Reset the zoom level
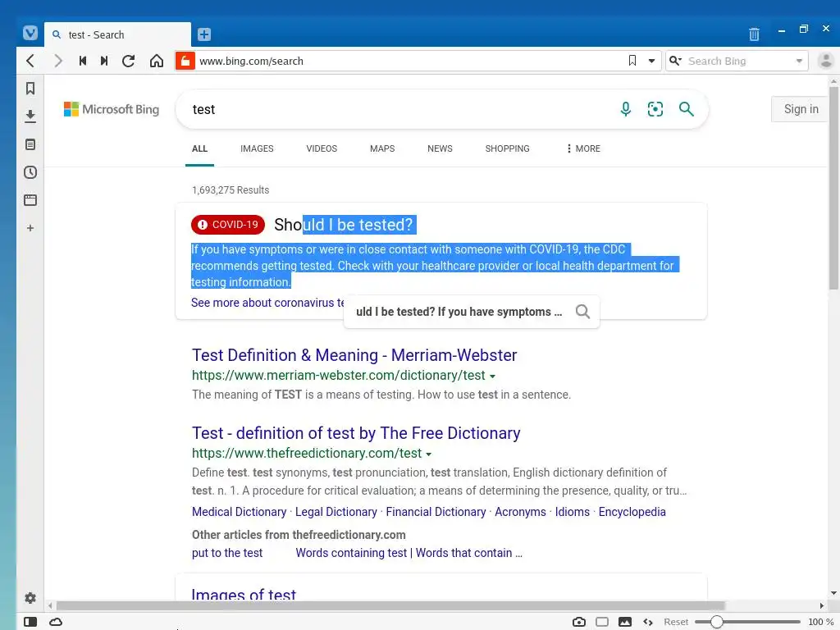Screen dimensions: 840x630 click(676, 622)
